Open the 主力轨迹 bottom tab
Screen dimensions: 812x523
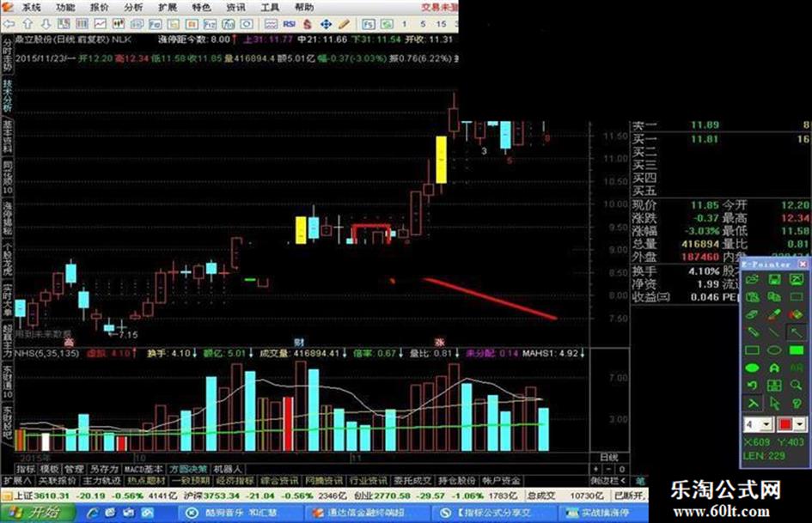[101, 481]
